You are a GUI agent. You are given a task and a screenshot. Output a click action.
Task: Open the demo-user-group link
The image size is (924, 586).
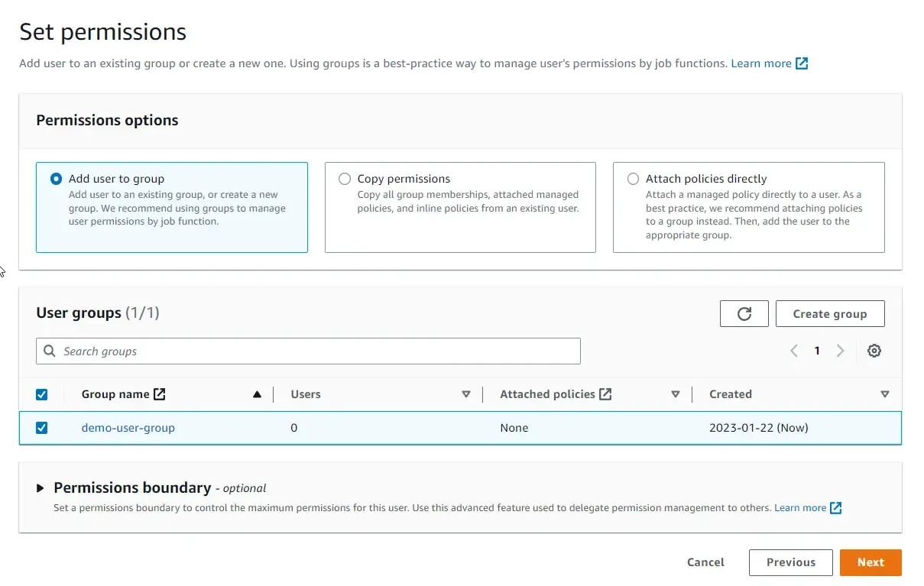pos(128,428)
